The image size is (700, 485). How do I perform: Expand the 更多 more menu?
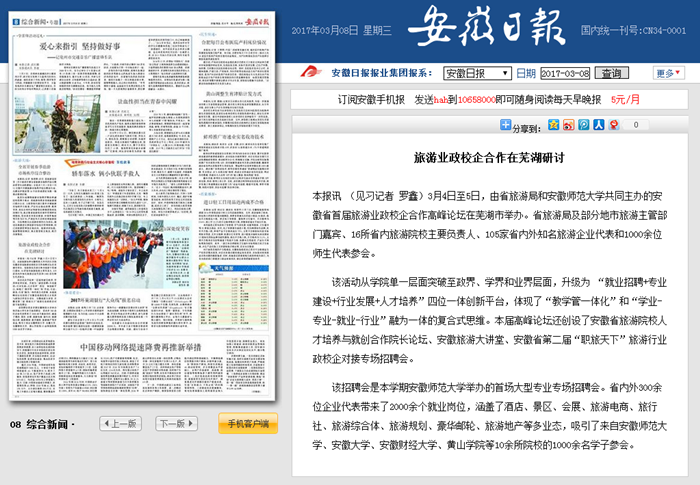(x=668, y=73)
